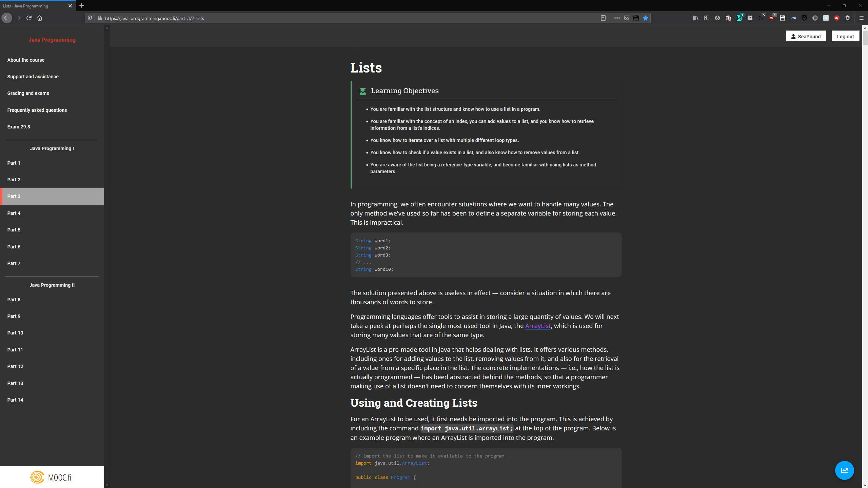The height and width of the screenshot is (488, 868).
Task: Click the extensions grid toolbar icon
Action: [750, 18]
